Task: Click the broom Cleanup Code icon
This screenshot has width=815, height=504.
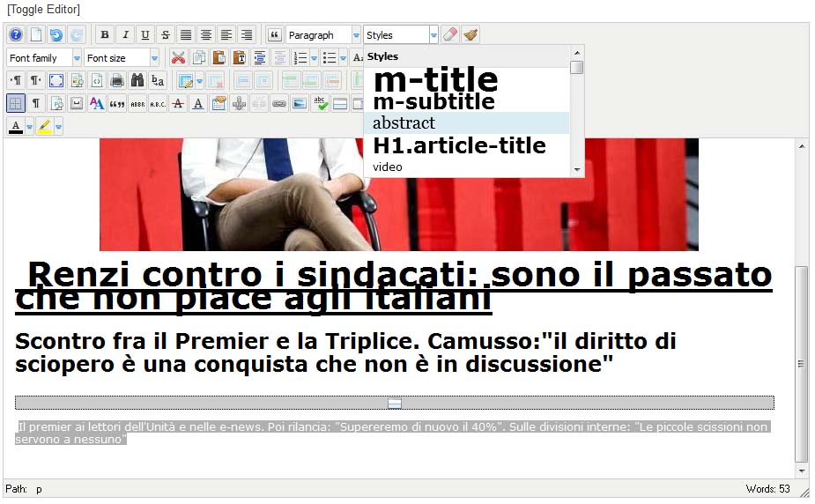Action: 470,35
